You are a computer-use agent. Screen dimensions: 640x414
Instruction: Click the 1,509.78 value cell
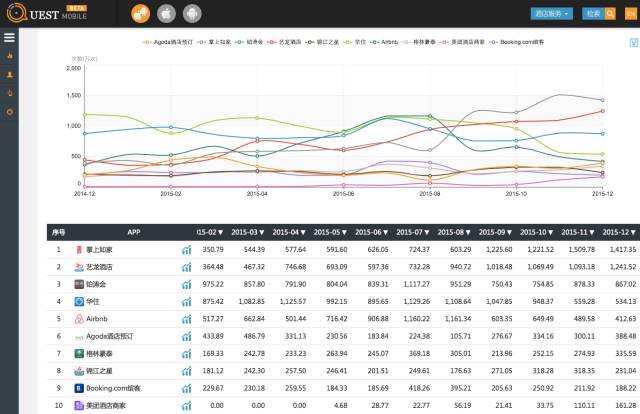coord(582,249)
